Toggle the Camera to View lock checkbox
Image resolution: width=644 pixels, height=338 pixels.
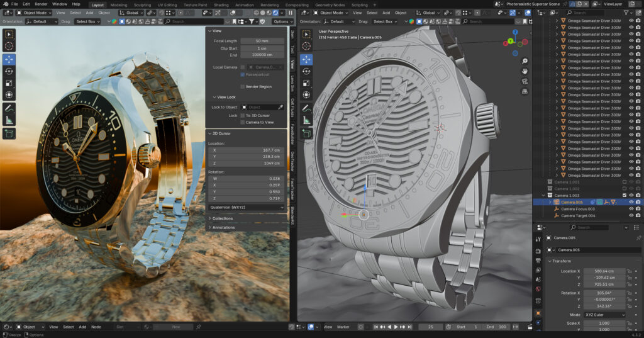click(x=243, y=122)
